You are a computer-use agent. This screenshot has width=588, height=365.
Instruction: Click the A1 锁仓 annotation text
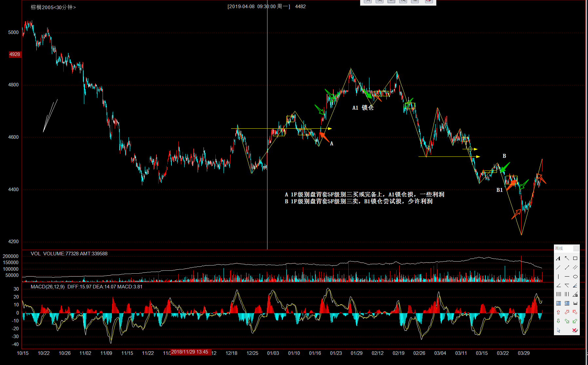pyautogui.click(x=363, y=108)
